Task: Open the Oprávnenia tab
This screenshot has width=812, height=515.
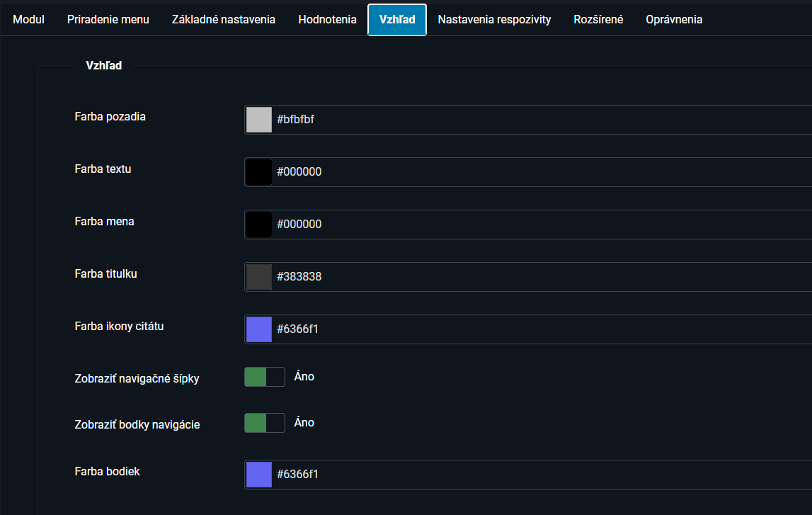Action: click(x=674, y=20)
